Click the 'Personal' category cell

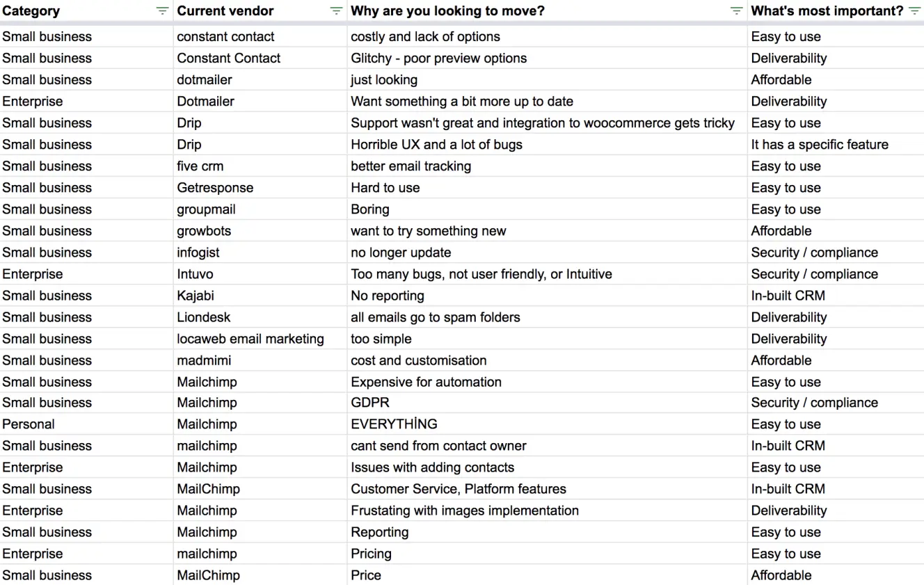click(x=29, y=424)
